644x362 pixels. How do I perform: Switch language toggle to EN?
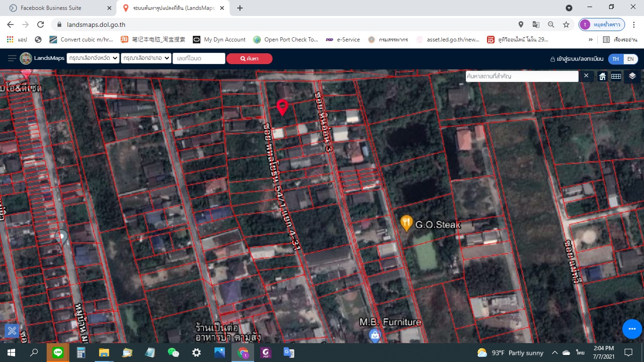[630, 59]
